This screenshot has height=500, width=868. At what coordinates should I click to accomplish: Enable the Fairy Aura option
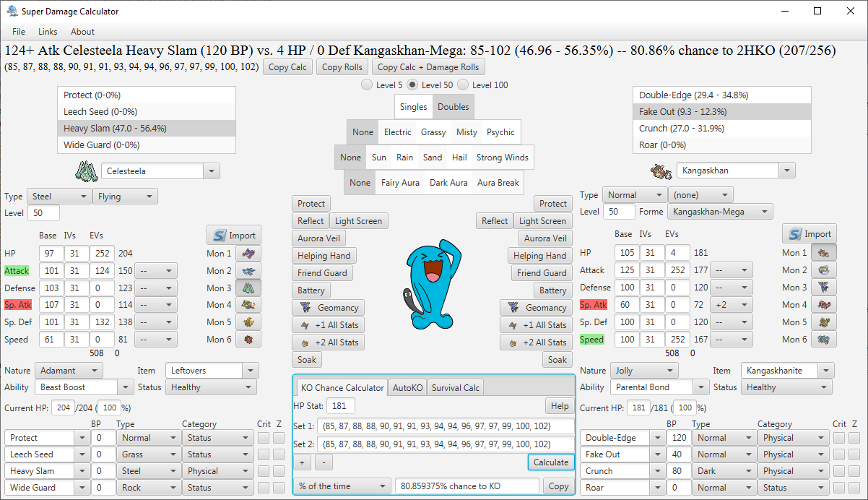pos(400,183)
